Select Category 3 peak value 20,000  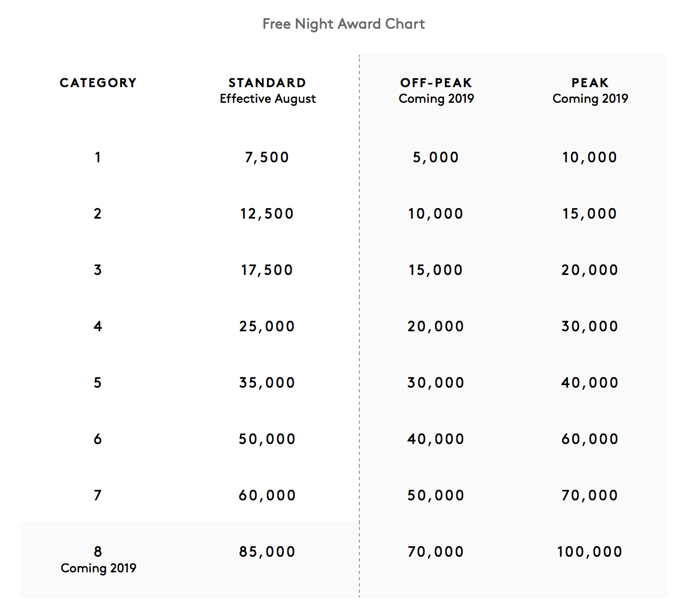[590, 270]
